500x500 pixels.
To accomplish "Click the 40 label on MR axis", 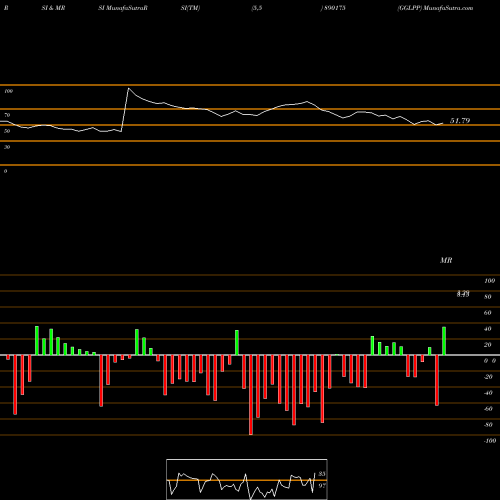I will 488,329.
